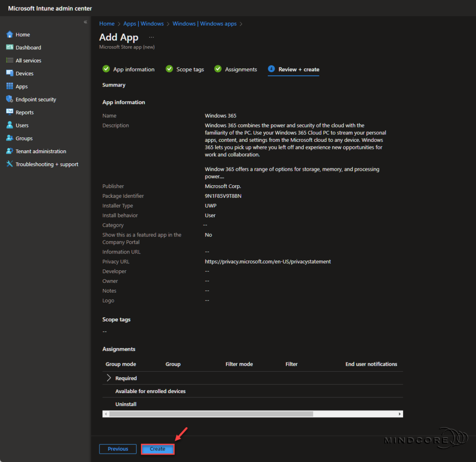Switch to the App information step
The image size is (476, 462).
pos(133,69)
